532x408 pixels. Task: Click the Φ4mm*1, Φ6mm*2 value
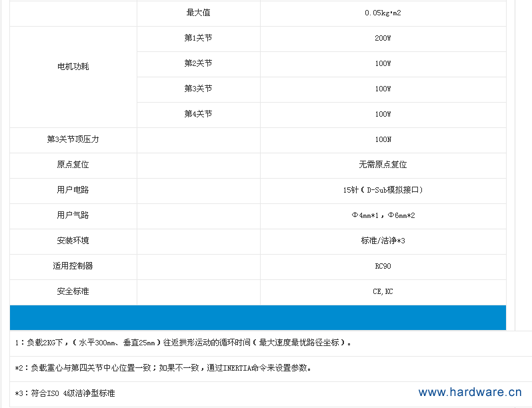[x=383, y=216]
